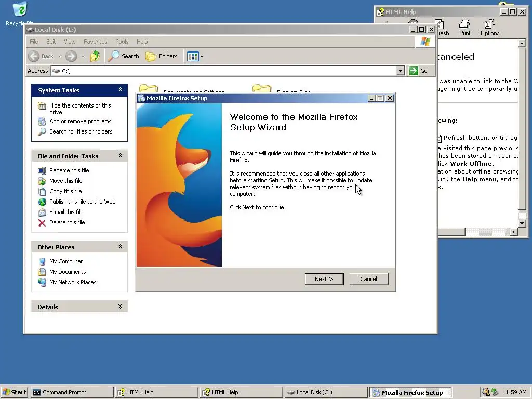The image size is (532, 399).
Task: Click the Search magnifier icon in System Tasks
Action: click(42, 131)
